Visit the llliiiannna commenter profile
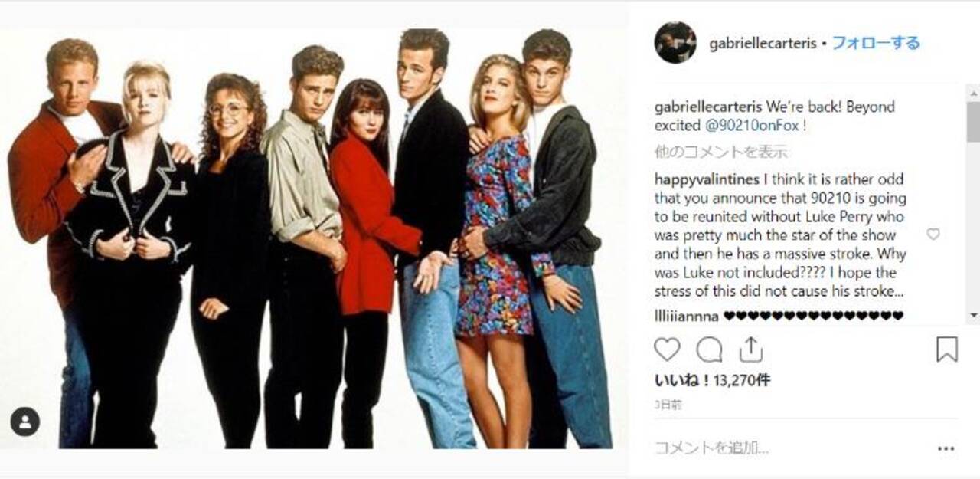980x479 pixels. point(686,315)
